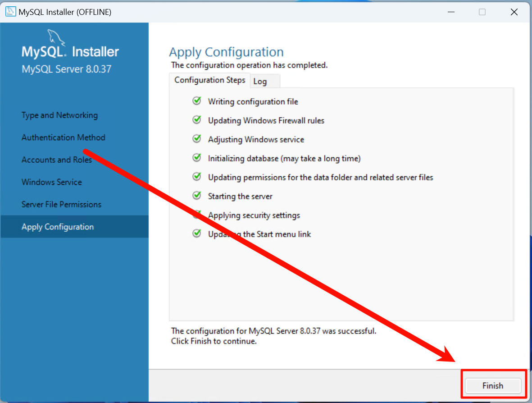The width and height of the screenshot is (532, 403).
Task: Click the 'Apply Configuration' page heading
Action: click(x=226, y=52)
